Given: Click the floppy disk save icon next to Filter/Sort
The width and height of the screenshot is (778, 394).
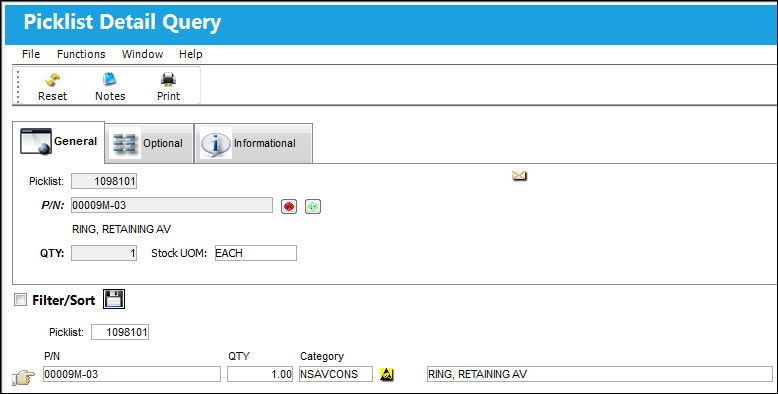Looking at the screenshot, I should (x=114, y=299).
